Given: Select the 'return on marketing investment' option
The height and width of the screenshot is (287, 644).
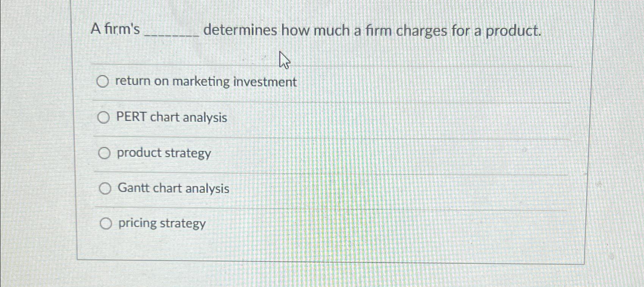Looking at the screenshot, I should (x=103, y=82).
